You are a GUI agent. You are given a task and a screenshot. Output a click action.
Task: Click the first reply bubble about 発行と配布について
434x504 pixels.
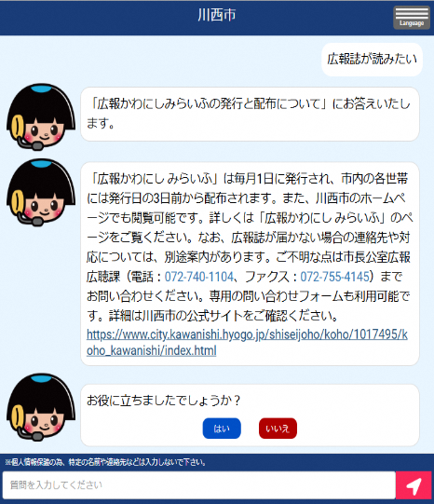250,114
